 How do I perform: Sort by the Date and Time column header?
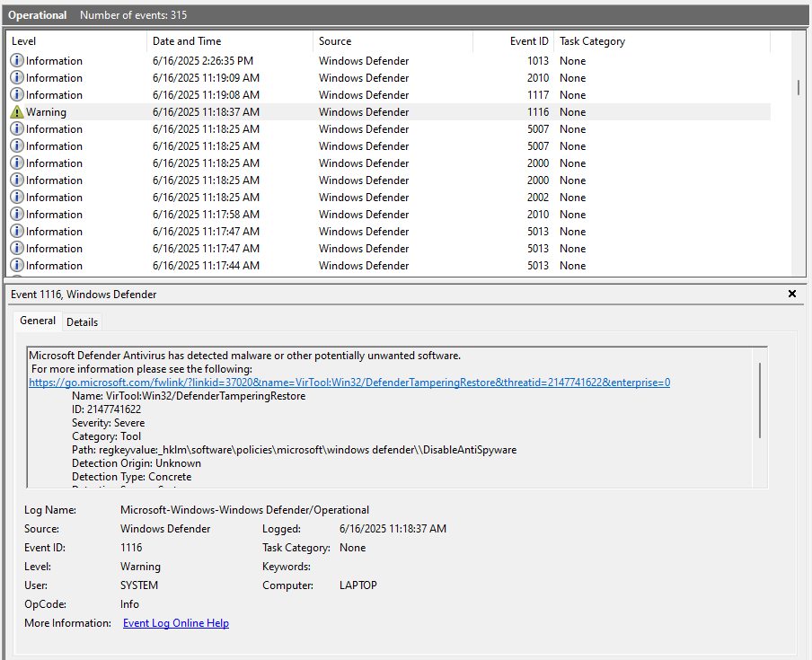[x=230, y=41]
